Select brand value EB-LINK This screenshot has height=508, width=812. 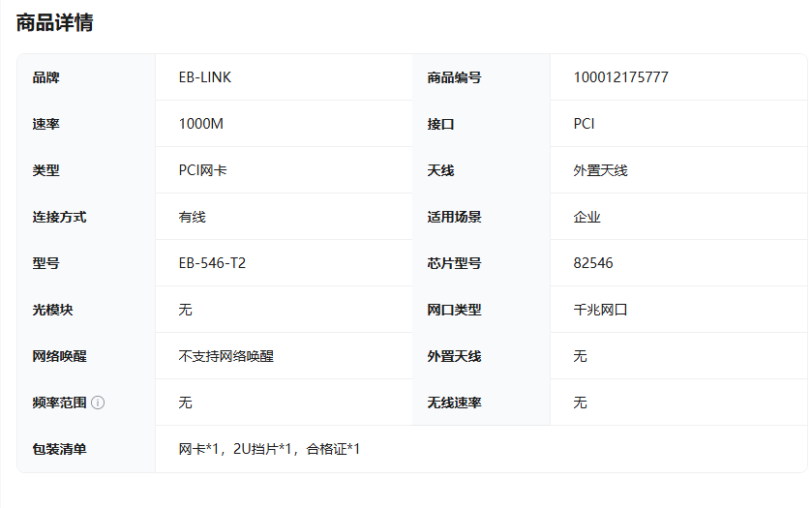[205, 77]
